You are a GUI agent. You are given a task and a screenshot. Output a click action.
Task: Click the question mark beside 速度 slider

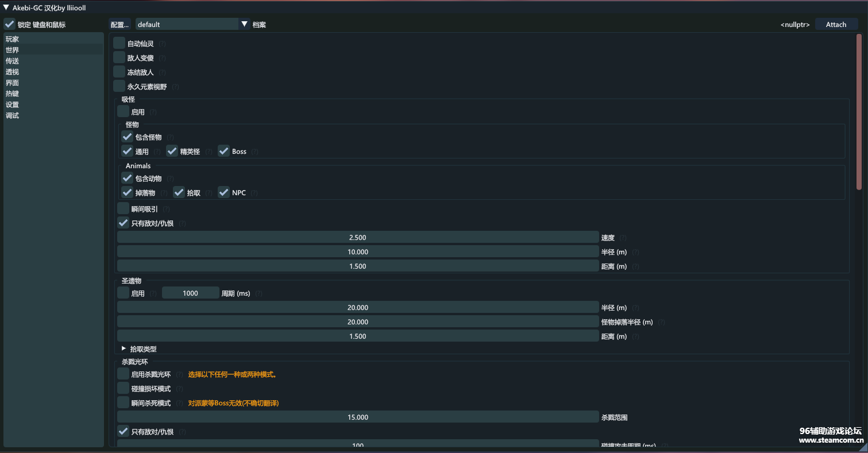(623, 238)
